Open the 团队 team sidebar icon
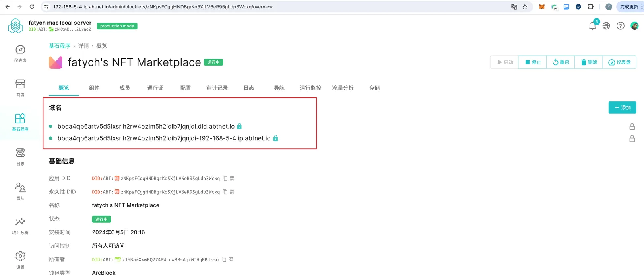Screen dimensions: 644x275 click(x=20, y=191)
